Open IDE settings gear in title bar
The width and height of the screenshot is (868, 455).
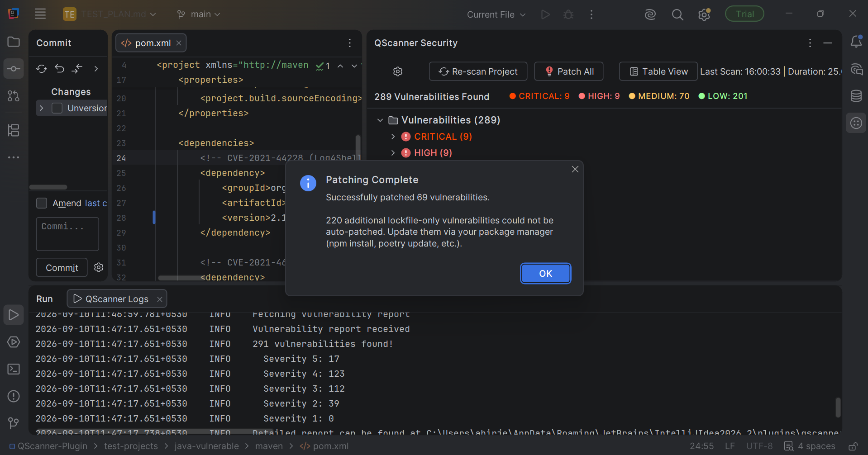(704, 14)
